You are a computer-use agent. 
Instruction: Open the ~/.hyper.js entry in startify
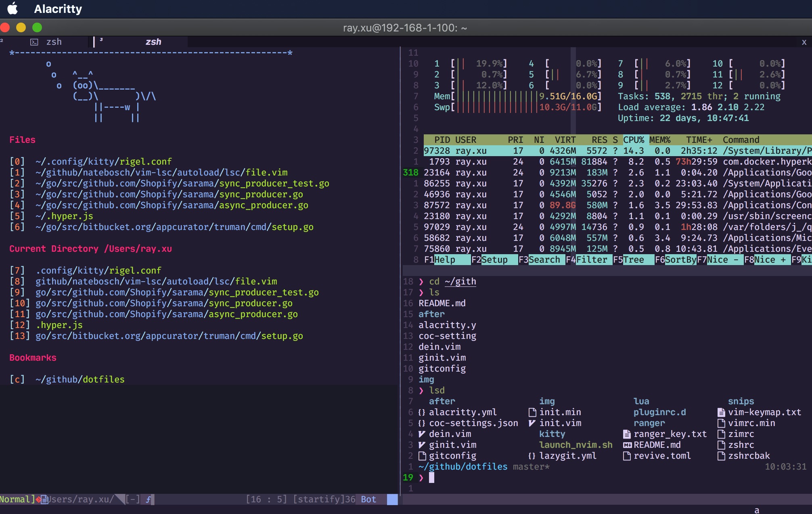coord(64,216)
